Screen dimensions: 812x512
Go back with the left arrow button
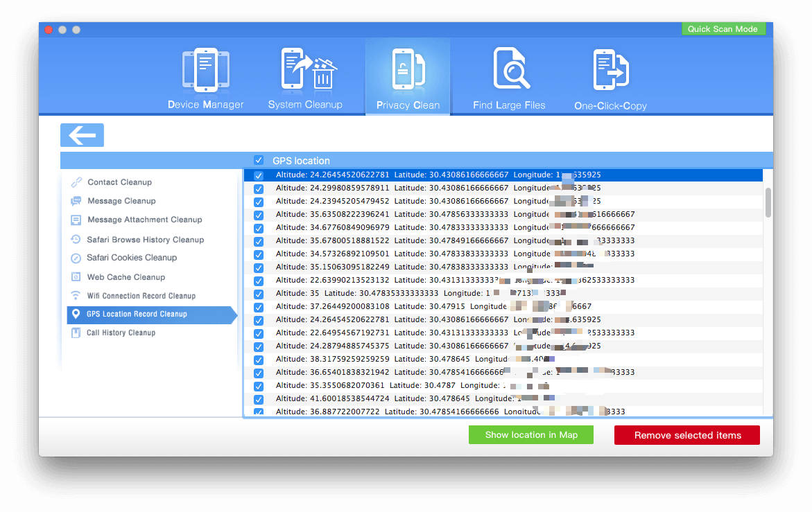pos(82,135)
